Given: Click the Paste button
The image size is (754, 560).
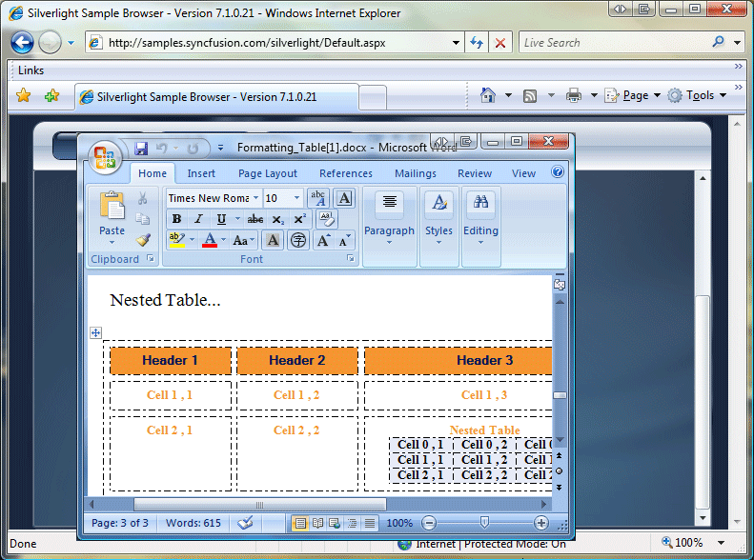Looking at the screenshot, I should click(x=112, y=213).
